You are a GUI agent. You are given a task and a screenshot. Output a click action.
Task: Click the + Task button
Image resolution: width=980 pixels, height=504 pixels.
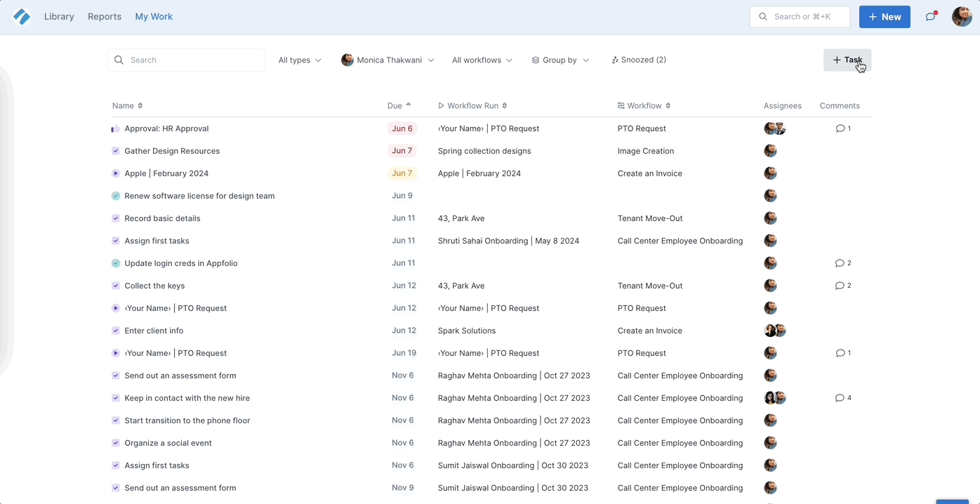point(847,60)
